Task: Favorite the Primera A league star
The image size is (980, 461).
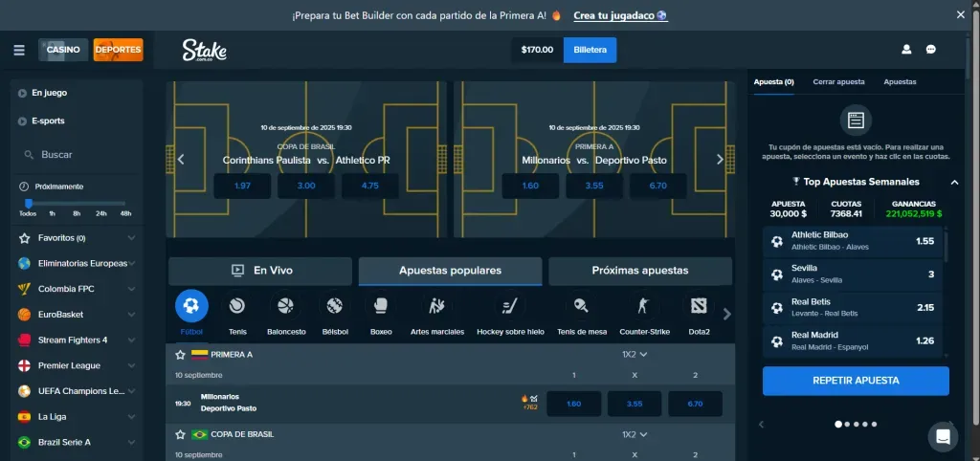Action: 180,354
